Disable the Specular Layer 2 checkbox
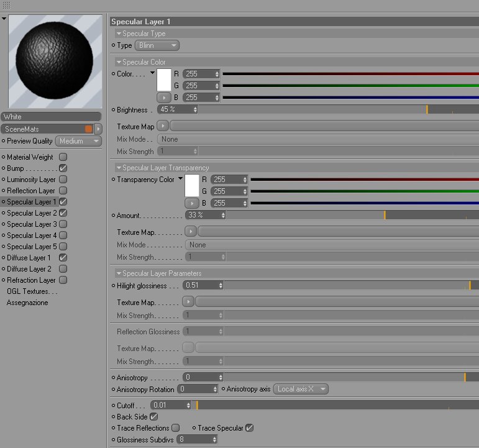Image resolution: width=479 pixels, height=448 pixels. click(x=63, y=213)
